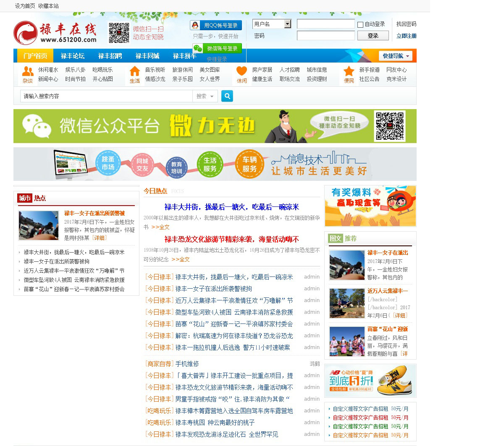504x446 pixels.
Task: Open article 解密：杭瑞高速为何在禄丰绕道
Action: pos(234,336)
